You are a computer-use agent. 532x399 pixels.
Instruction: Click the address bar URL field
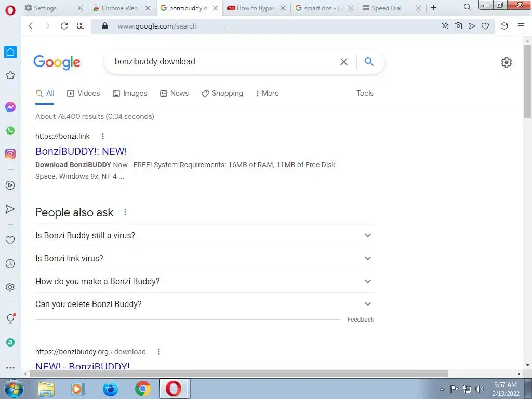(264, 26)
